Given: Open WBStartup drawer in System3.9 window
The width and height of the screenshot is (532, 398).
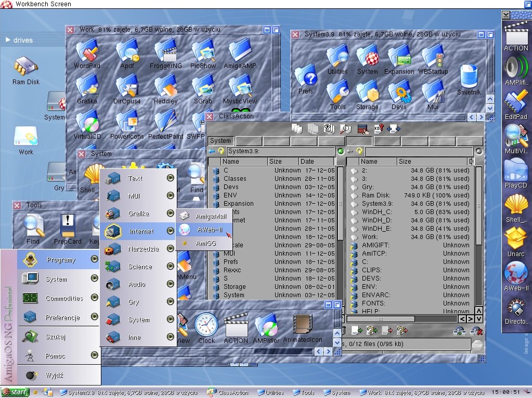Looking at the screenshot, I should 433,60.
